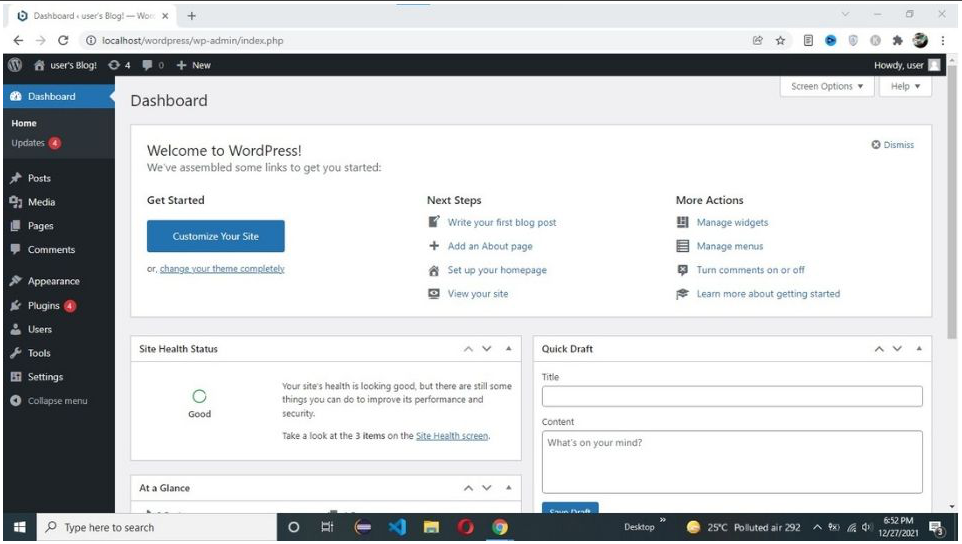Click Turn comments on or off

(x=750, y=270)
